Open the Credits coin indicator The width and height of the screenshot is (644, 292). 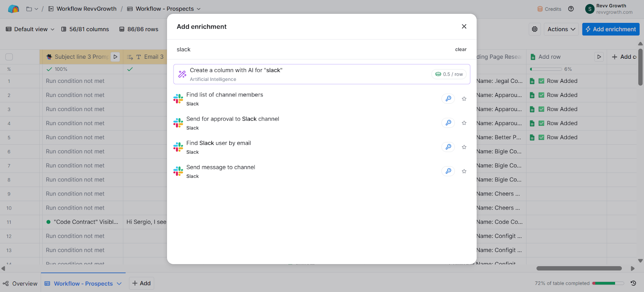[549, 9]
